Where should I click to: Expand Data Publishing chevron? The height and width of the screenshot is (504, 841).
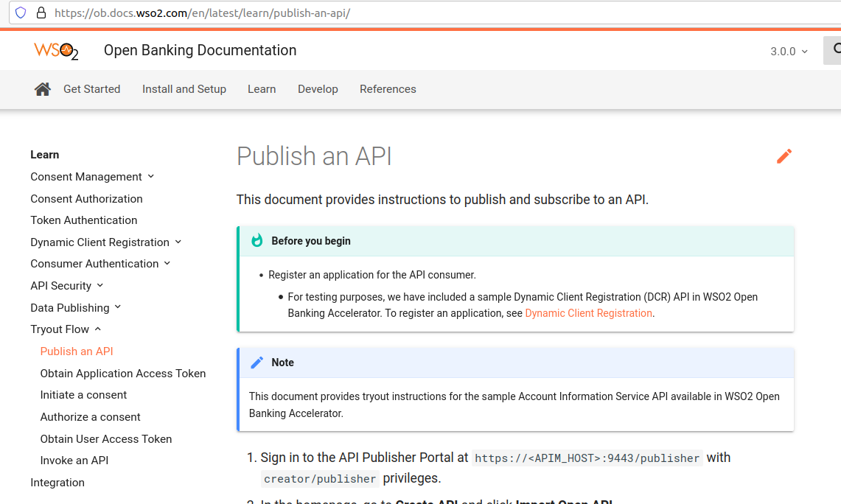(x=117, y=307)
